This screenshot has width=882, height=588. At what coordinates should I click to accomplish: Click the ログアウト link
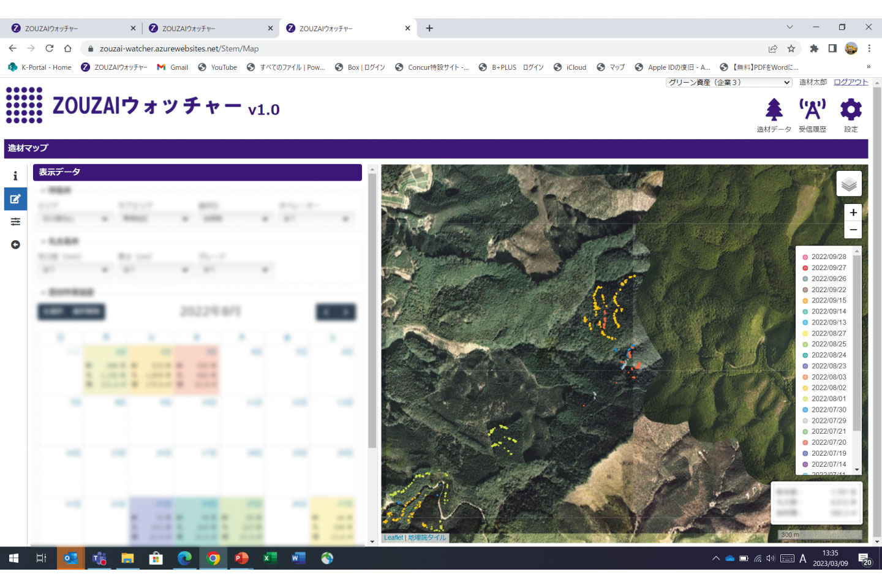click(851, 82)
